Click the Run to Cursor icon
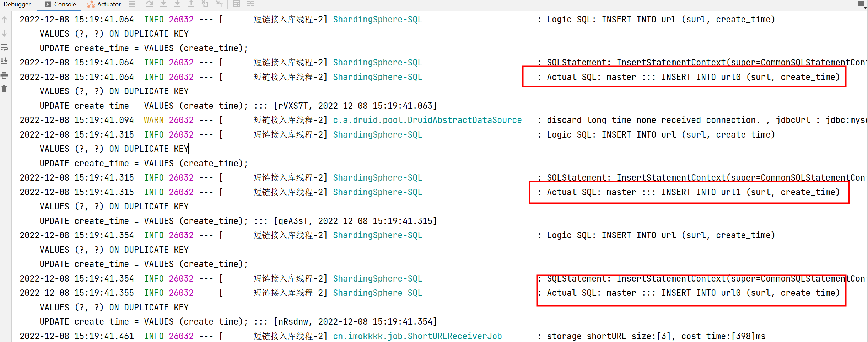This screenshot has height=342, width=868. point(219,4)
